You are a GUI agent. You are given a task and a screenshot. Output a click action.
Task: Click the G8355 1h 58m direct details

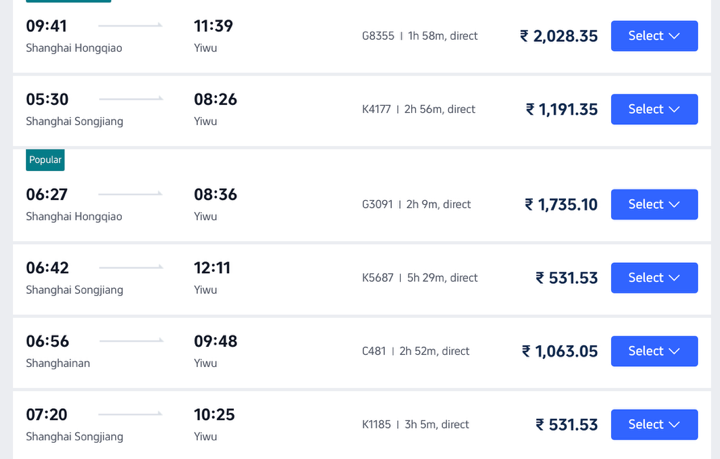[419, 36]
